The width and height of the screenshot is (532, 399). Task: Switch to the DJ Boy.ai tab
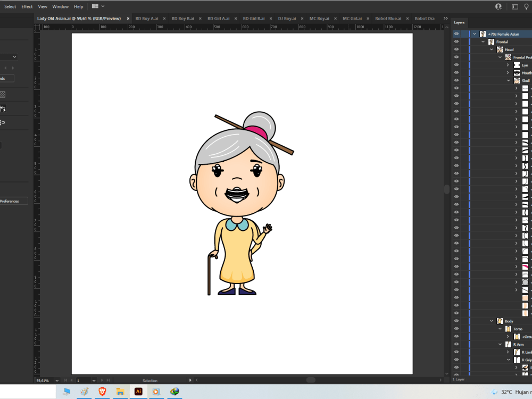287,19
